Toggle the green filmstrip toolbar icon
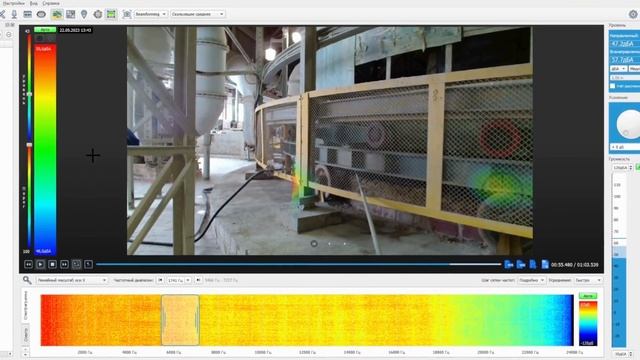640x360 pixels. pos(111,14)
